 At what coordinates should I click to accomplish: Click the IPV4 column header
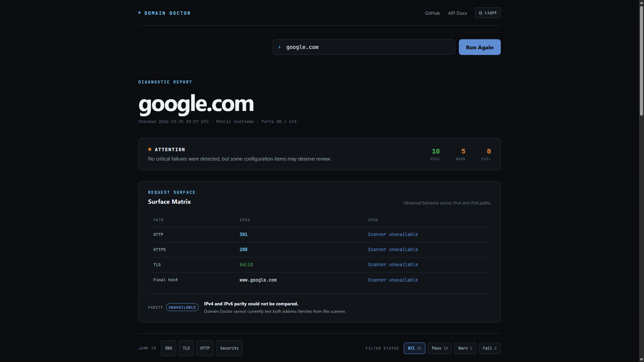pyautogui.click(x=245, y=220)
